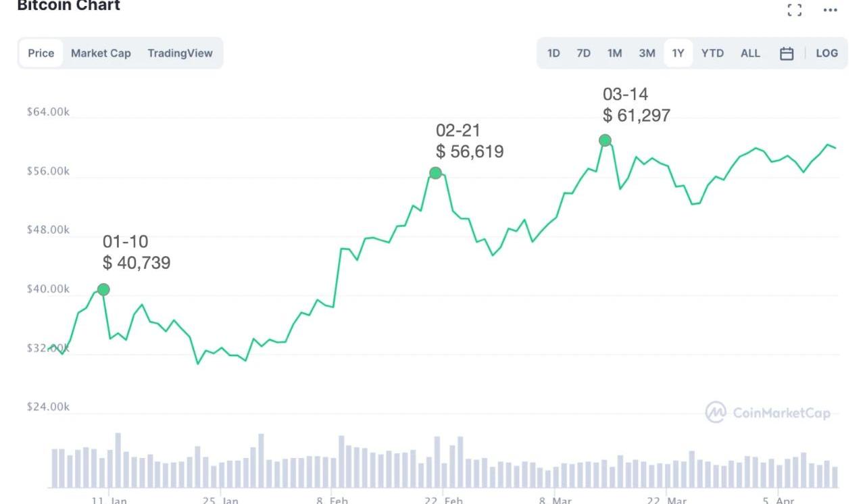
Task: Show year-to-date with YTD button
Action: click(712, 53)
